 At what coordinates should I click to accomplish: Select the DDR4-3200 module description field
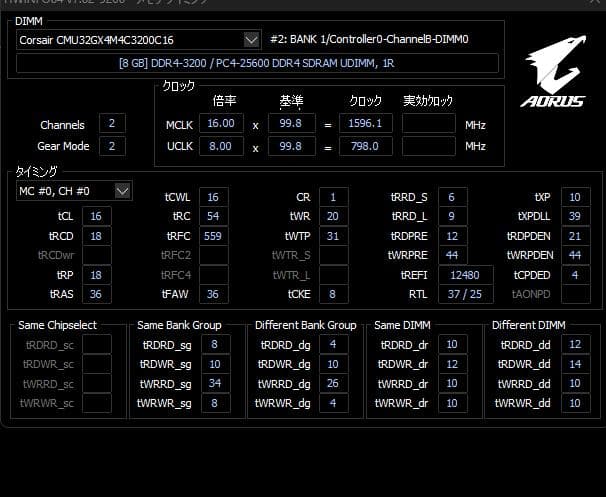point(257,63)
